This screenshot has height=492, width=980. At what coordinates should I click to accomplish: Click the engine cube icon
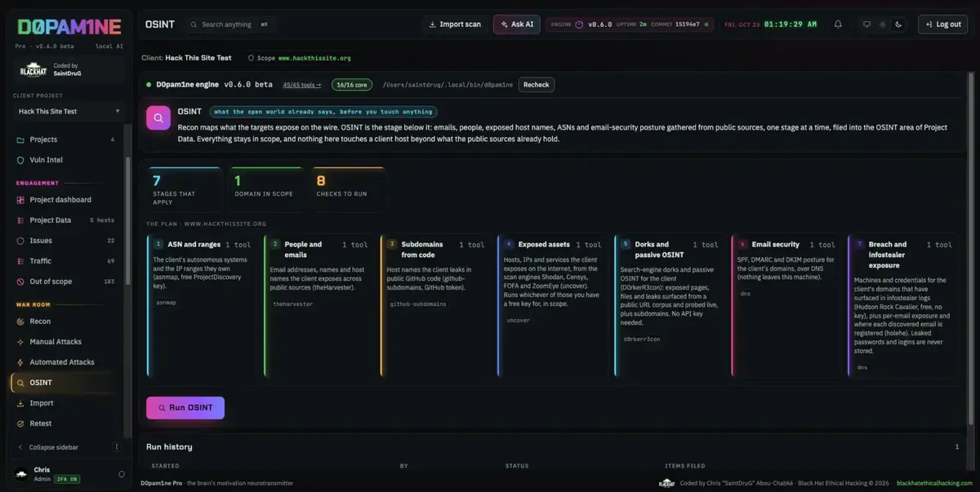click(579, 24)
